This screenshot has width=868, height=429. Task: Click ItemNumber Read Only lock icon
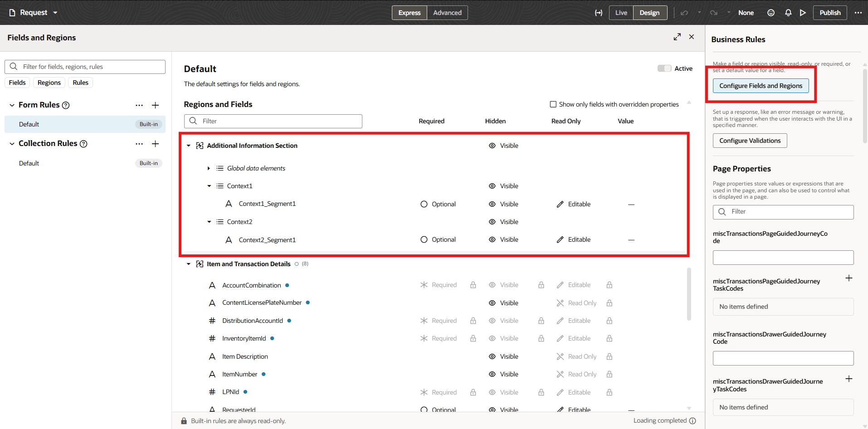[610, 374]
